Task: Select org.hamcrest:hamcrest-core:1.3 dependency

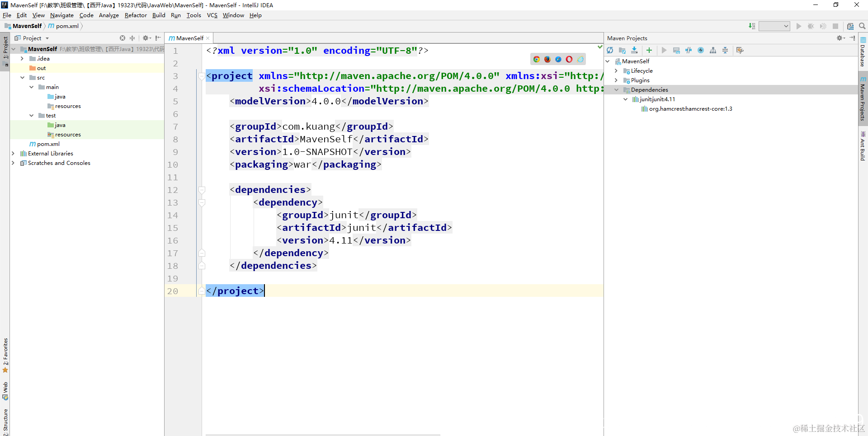Action: pyautogui.click(x=690, y=109)
